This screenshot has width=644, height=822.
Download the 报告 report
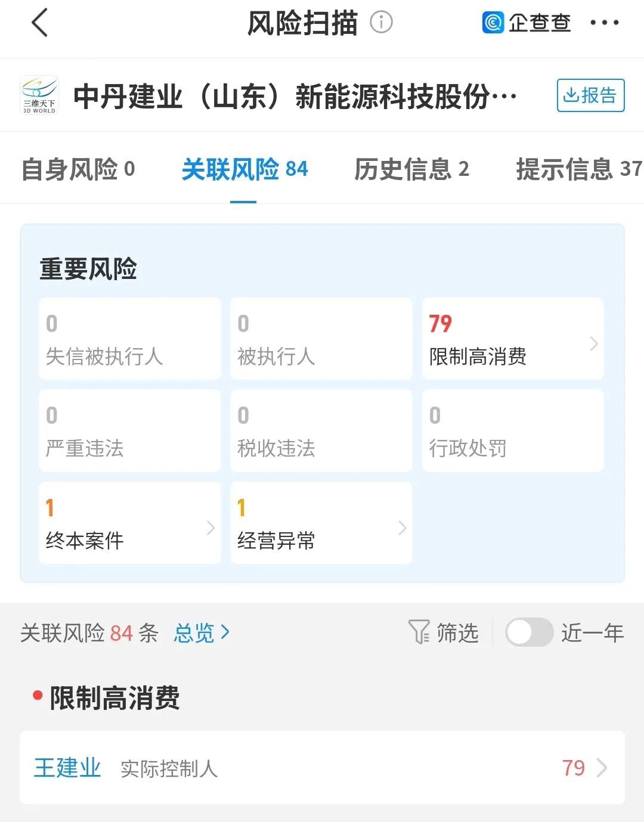coord(590,95)
